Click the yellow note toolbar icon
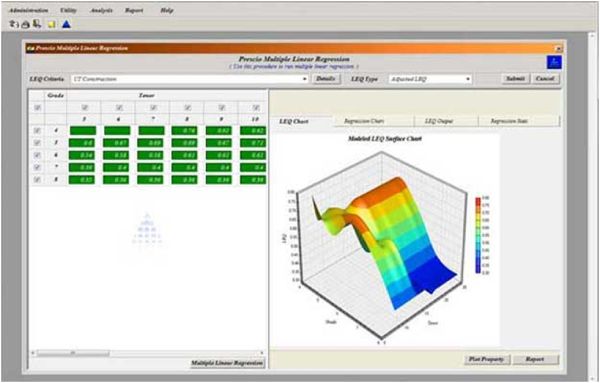 (x=52, y=24)
